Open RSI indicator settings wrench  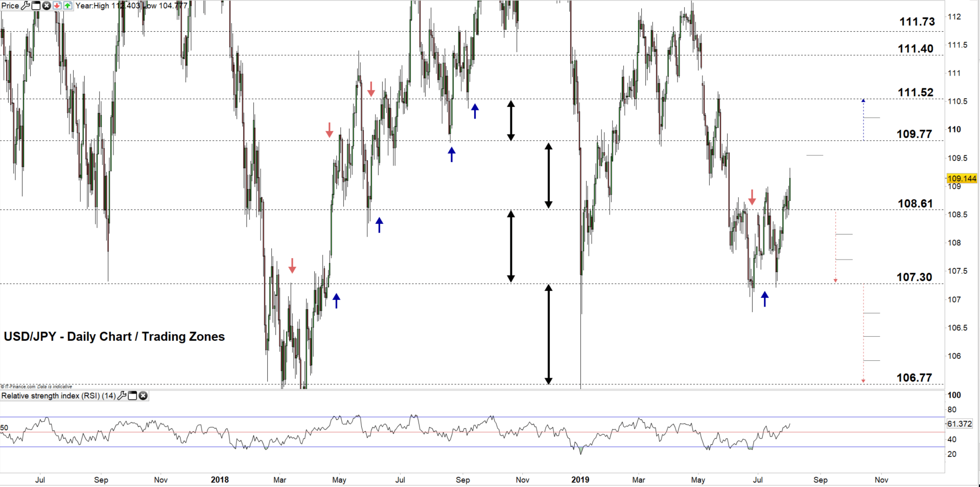coord(122,396)
